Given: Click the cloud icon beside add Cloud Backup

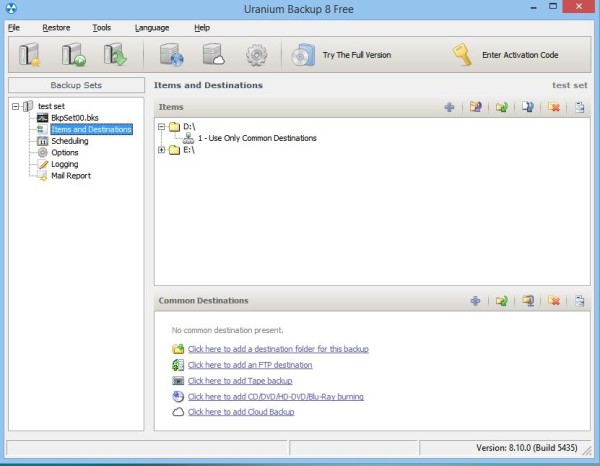Looking at the screenshot, I should (x=178, y=412).
